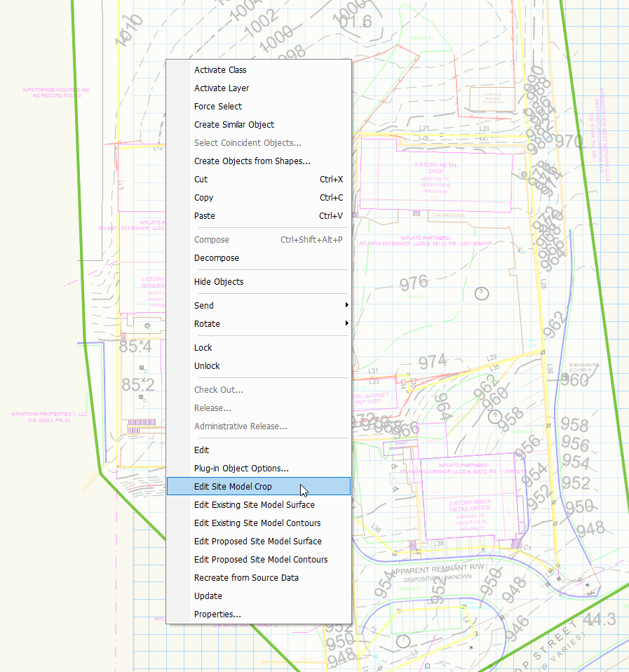Choose Edit Existing Site Model Surface
Screen dimensions: 629x672
(255, 505)
